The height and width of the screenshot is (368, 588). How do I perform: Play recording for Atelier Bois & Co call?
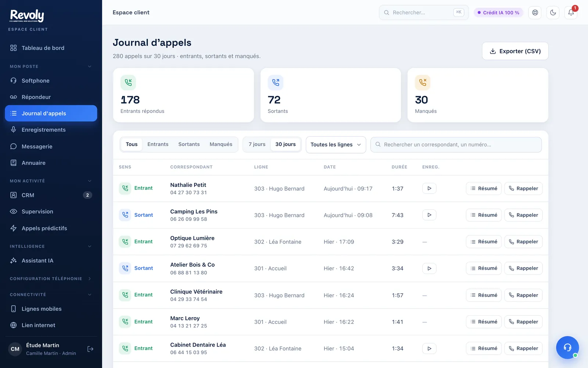pyautogui.click(x=429, y=268)
